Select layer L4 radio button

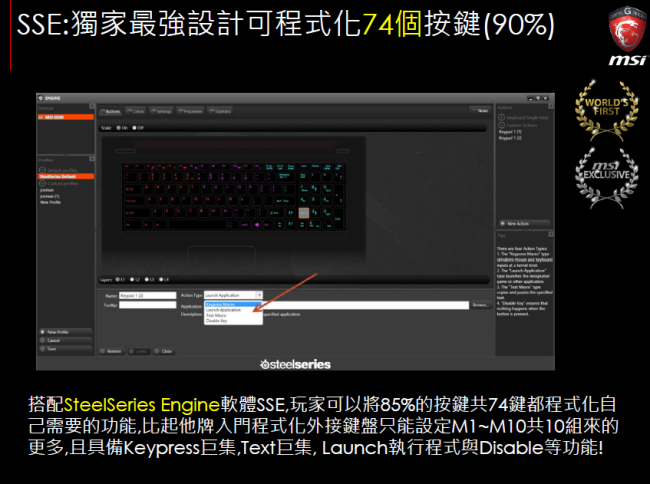coord(161,279)
